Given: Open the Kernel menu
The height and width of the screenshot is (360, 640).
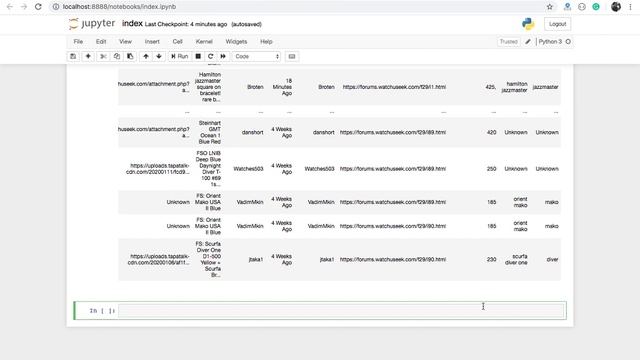Looking at the screenshot, I should click(204, 42).
